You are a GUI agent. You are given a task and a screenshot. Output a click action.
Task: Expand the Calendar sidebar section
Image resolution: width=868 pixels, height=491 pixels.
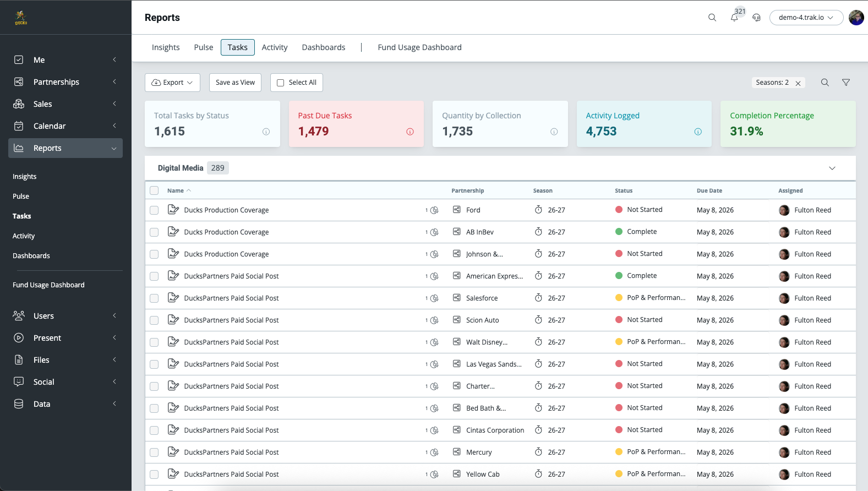[65, 126]
